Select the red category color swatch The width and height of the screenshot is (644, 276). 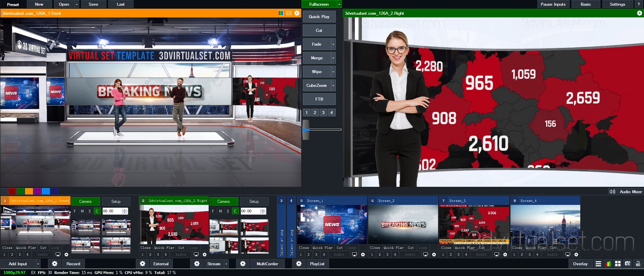(x=12, y=191)
